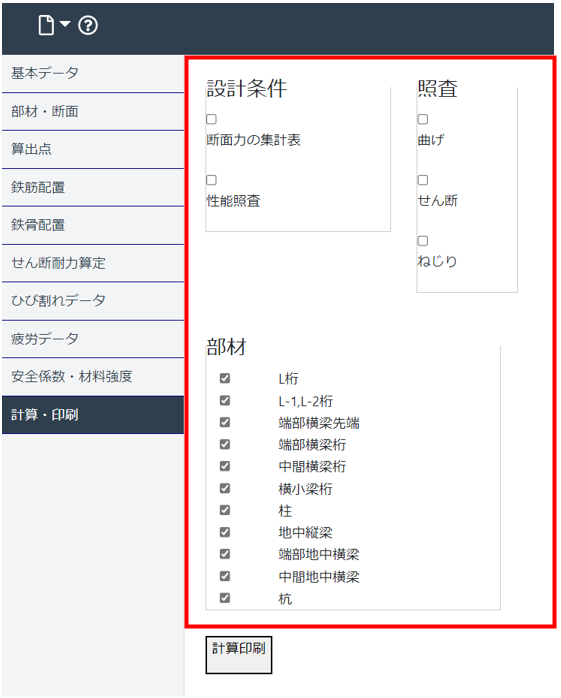Go to 鉄筋配置 section
Screen dimensions: 561x698
coord(93,187)
